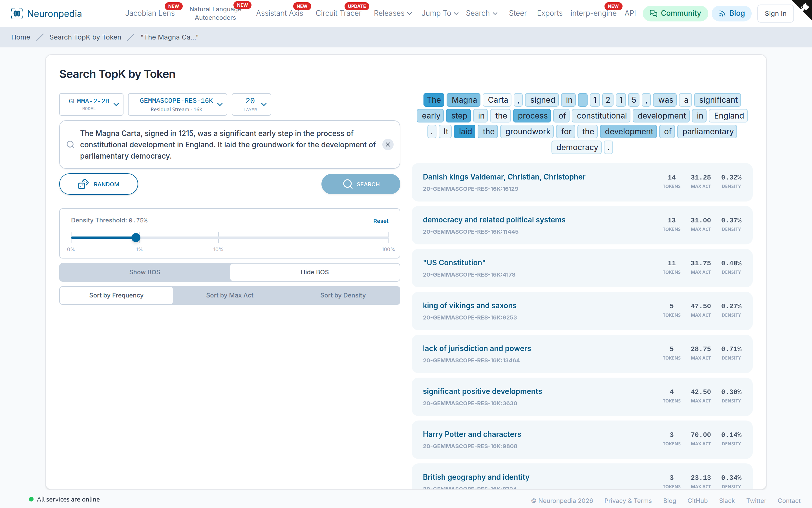The image size is (812, 508).
Task: Clear the search text with the X icon
Action: coord(388,144)
